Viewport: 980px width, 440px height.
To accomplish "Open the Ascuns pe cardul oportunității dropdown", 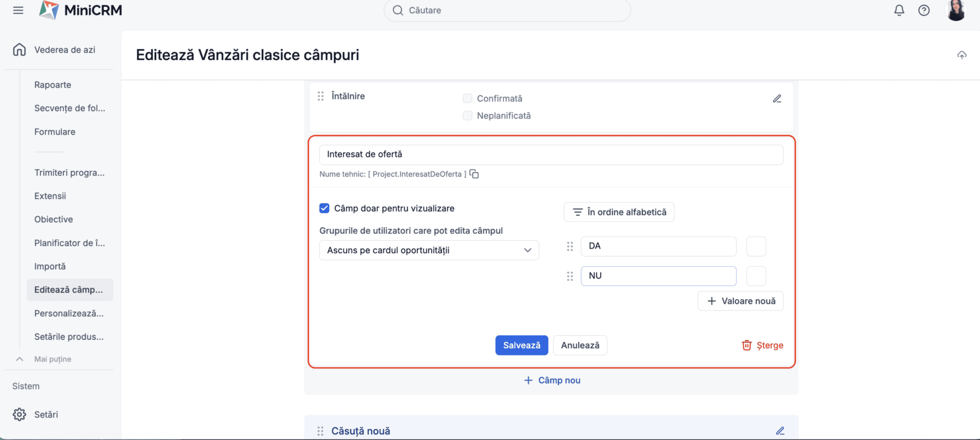I will click(x=429, y=250).
